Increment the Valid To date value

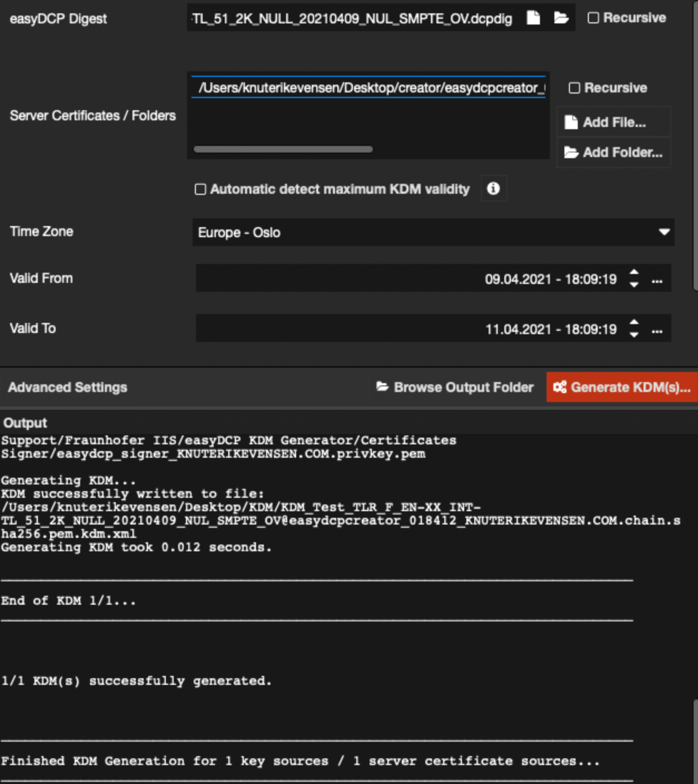pyautogui.click(x=634, y=322)
